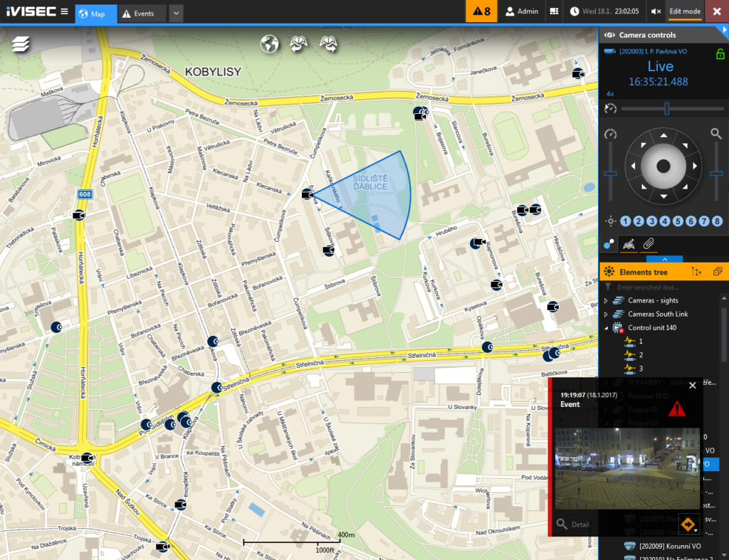Image resolution: width=729 pixels, height=560 pixels.
Task: Open the tabs dropdown arrow beside Events
Action: point(177,14)
